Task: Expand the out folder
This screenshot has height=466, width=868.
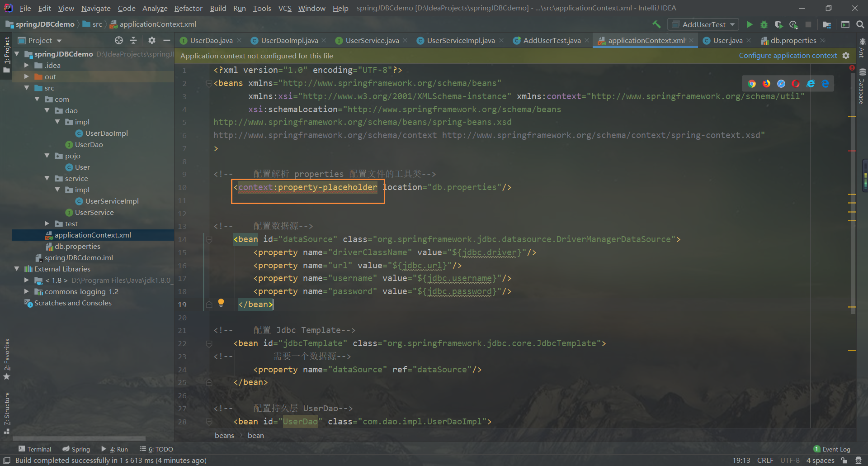Action: (27, 76)
